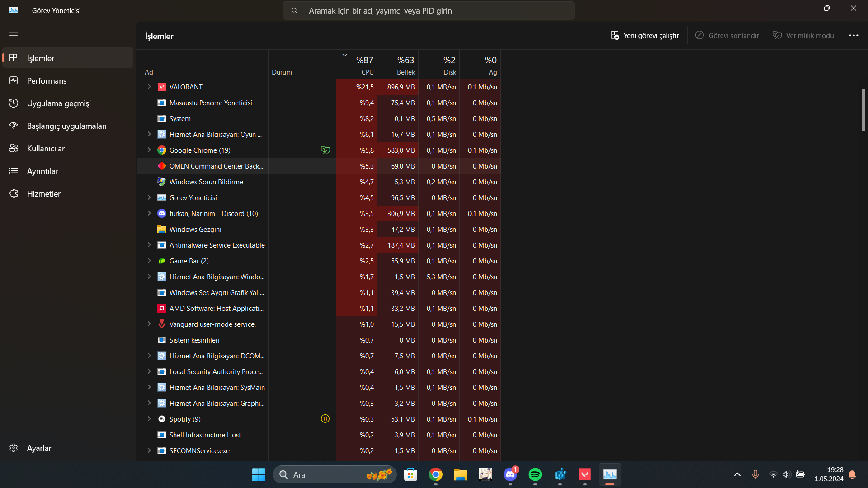The image size is (868, 488).
Task: Open Ayarlar gear icon in sidebar
Action: point(14,448)
